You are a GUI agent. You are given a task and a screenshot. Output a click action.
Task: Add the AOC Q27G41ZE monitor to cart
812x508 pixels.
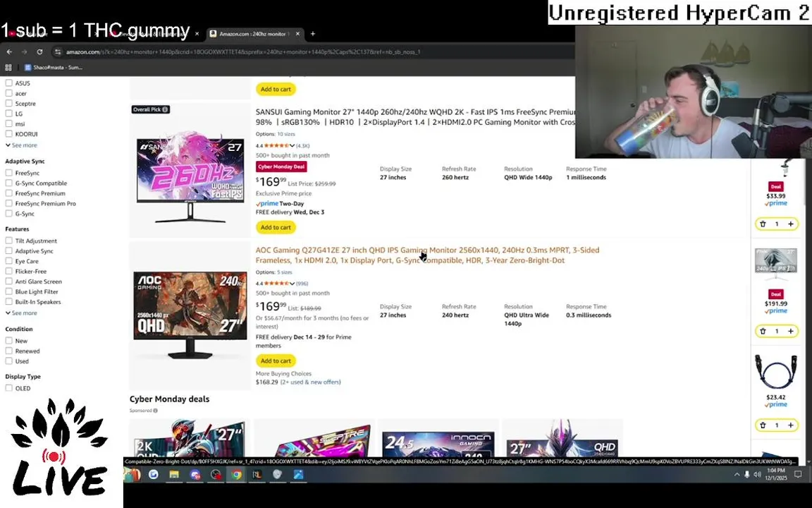[x=276, y=361]
